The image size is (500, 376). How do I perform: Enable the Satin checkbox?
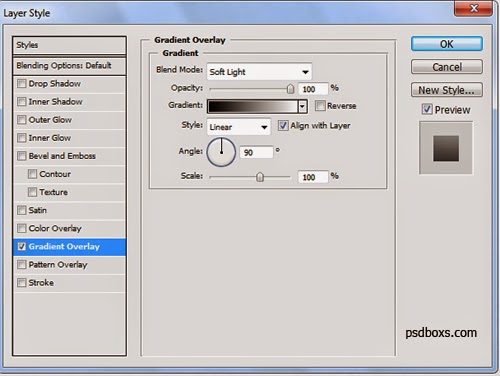pos(22,210)
